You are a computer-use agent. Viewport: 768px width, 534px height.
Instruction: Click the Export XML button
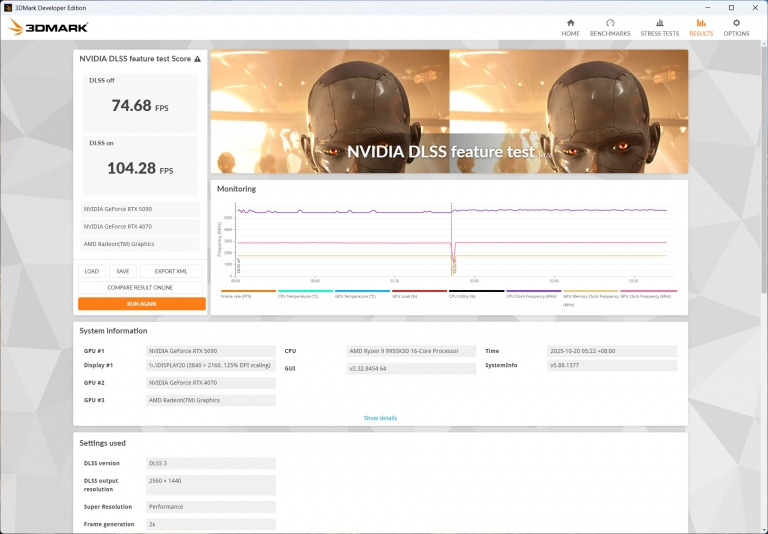171,271
